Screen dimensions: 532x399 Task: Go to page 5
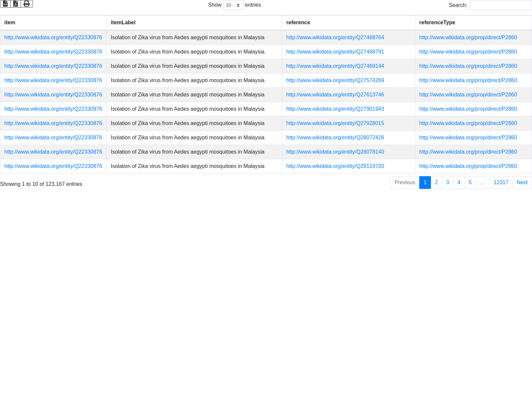tap(470, 183)
